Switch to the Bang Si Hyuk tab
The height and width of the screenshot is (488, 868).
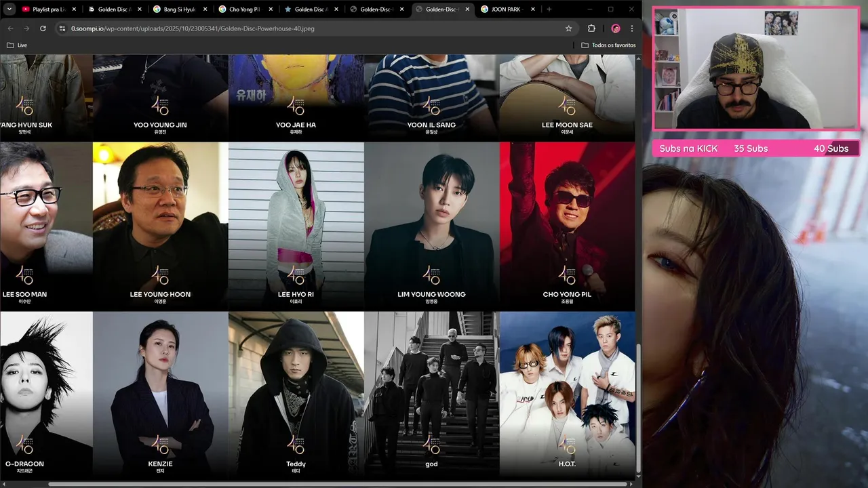(x=180, y=9)
